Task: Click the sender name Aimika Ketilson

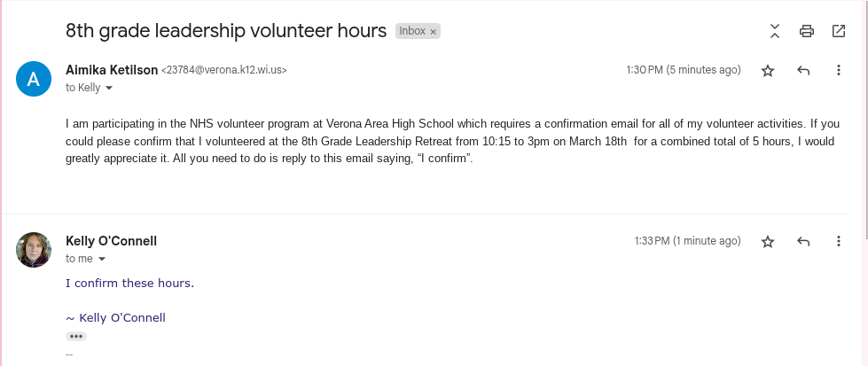Action: click(112, 69)
